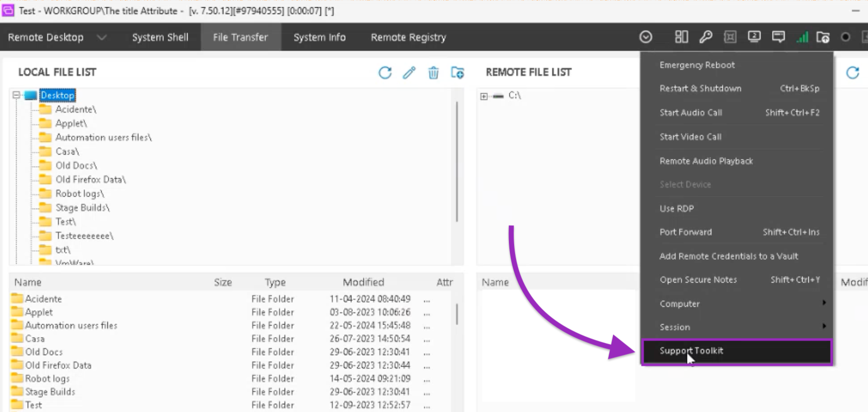Click the rename pencil icon
This screenshot has width=868, height=412.
tap(409, 73)
